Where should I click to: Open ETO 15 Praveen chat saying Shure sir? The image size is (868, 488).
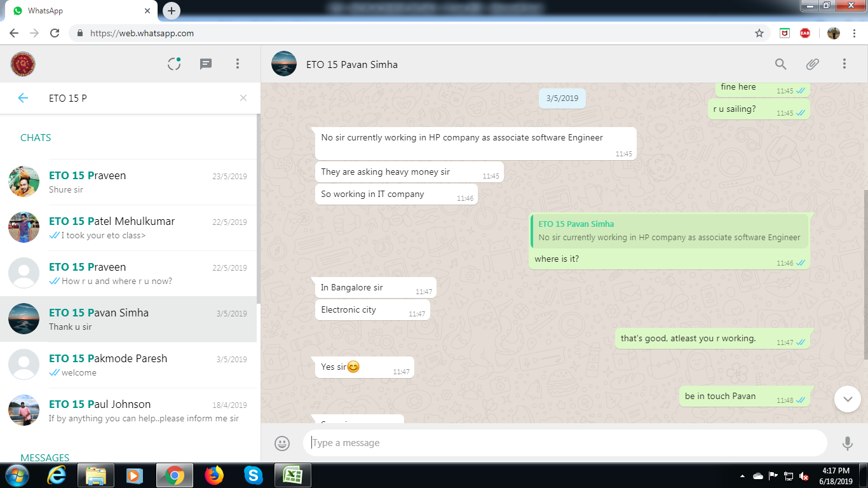click(128, 182)
